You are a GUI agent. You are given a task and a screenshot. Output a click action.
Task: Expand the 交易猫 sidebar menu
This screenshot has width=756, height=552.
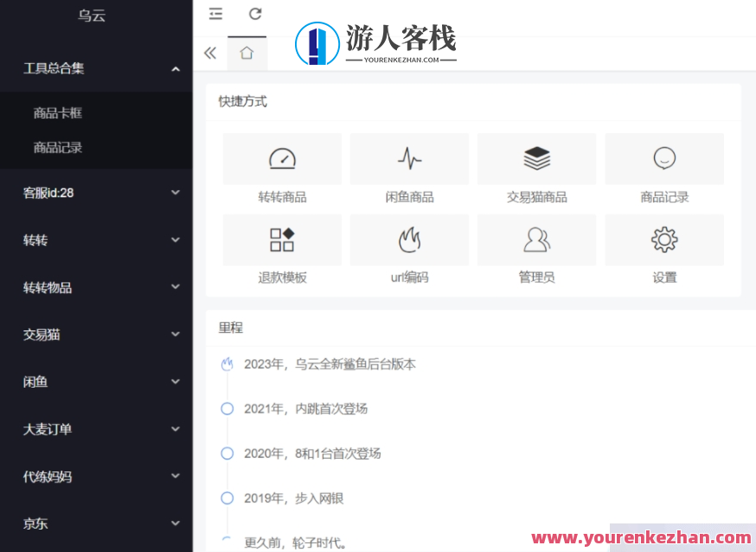pos(95,334)
